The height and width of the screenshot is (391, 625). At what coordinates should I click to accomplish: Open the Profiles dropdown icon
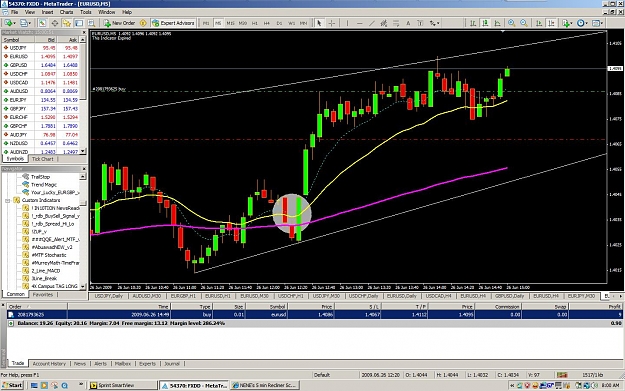pyautogui.click(x=26, y=23)
